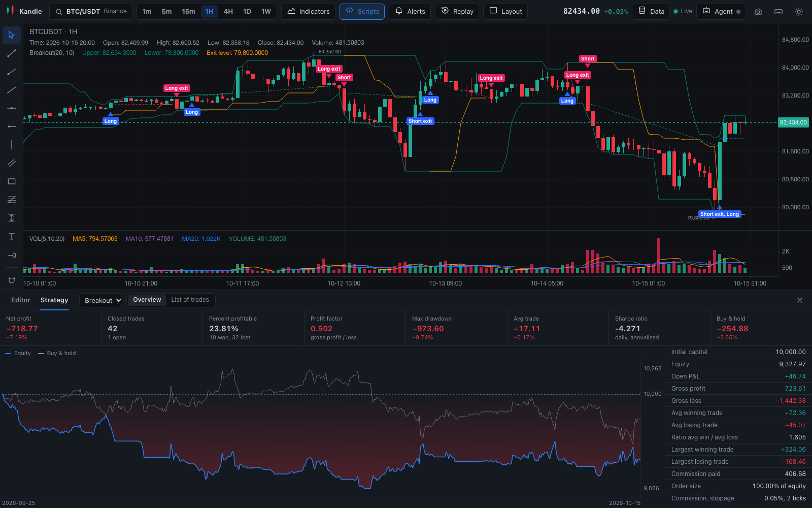The width and height of the screenshot is (812, 508).
Task: Open the Layout menu
Action: click(505, 12)
